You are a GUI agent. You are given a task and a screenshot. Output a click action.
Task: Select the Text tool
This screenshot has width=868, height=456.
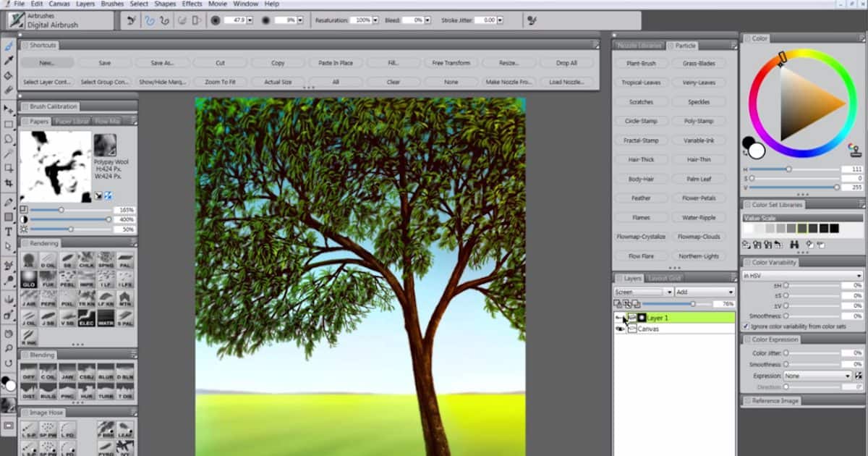coord(9,232)
